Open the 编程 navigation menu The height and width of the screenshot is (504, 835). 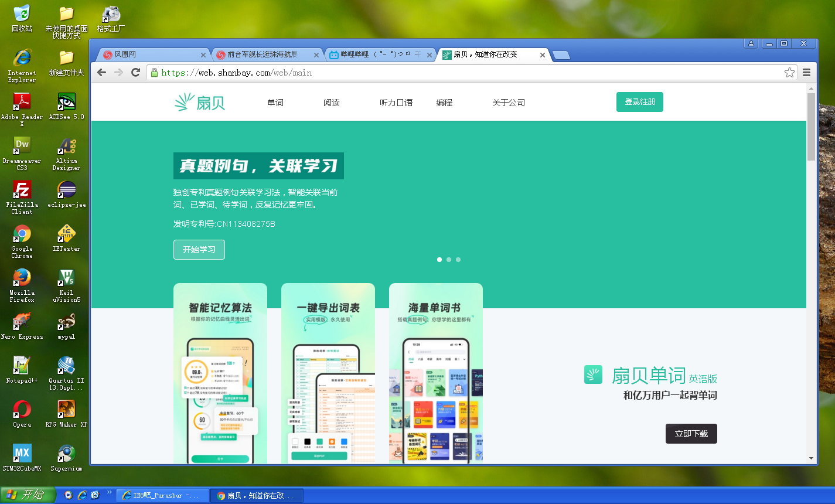click(x=444, y=103)
